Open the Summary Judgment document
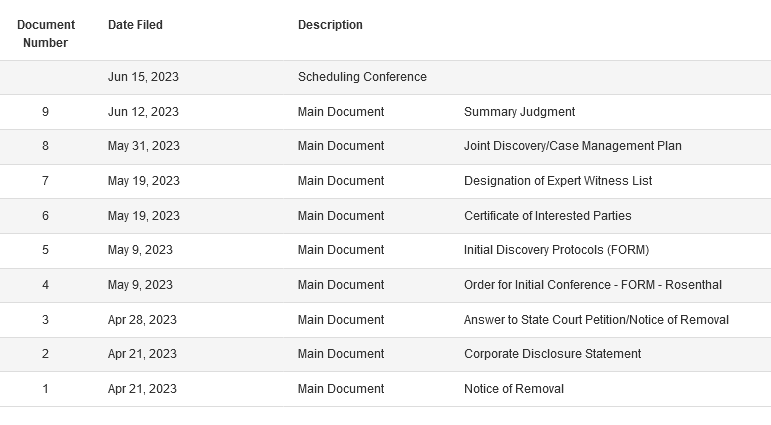This screenshot has width=771, height=425. pos(519,112)
